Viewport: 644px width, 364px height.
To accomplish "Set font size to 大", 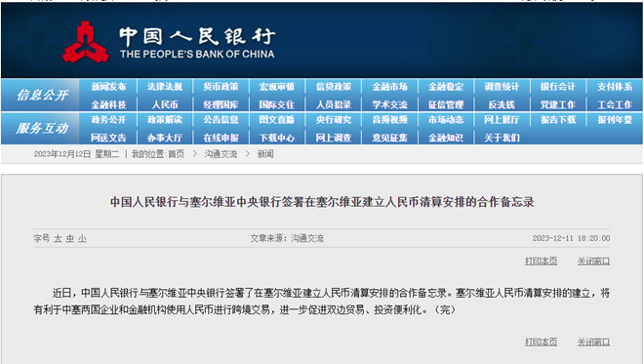I will click(x=58, y=238).
